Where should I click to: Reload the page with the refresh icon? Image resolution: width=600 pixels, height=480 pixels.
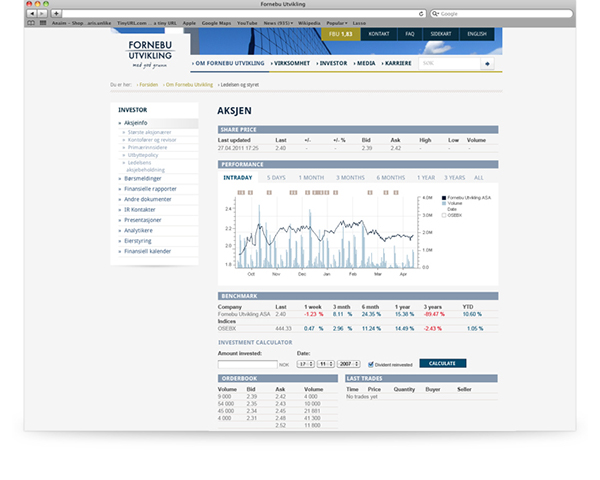tap(421, 13)
